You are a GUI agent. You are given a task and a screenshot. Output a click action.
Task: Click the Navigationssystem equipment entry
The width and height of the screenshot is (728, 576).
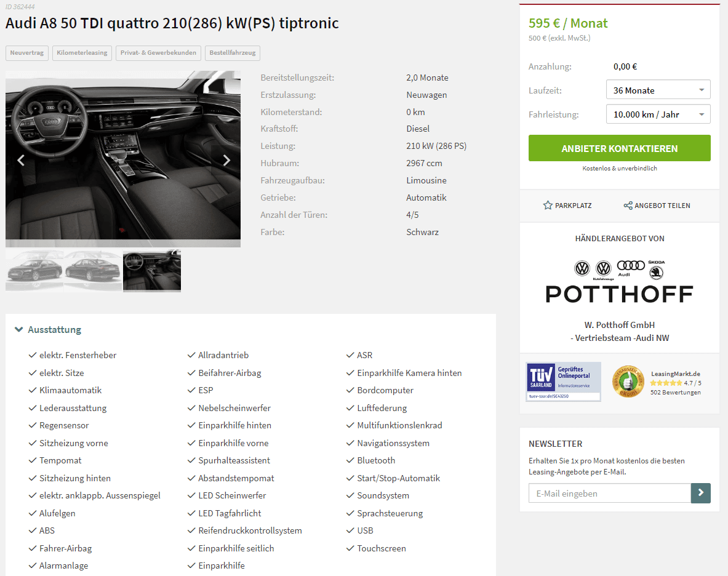point(393,443)
